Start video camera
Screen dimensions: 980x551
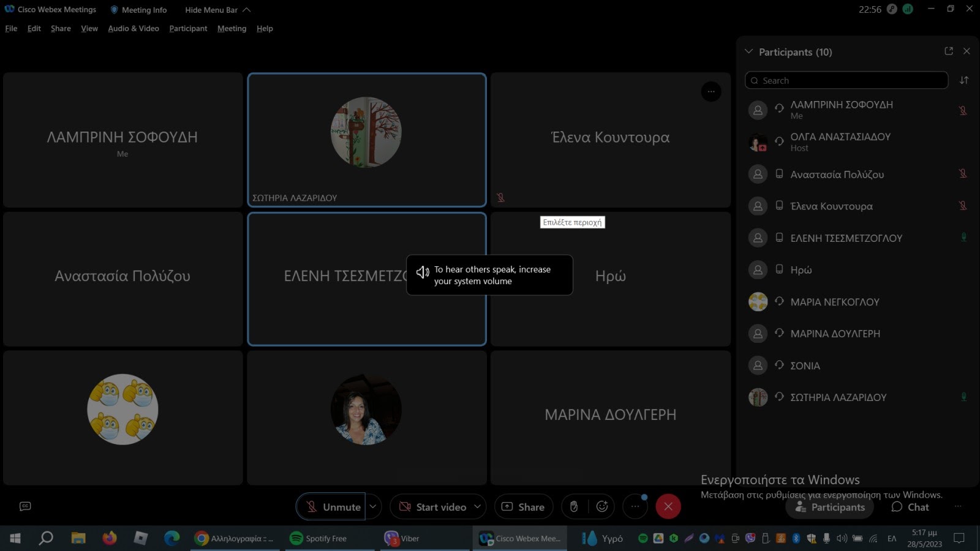click(432, 506)
